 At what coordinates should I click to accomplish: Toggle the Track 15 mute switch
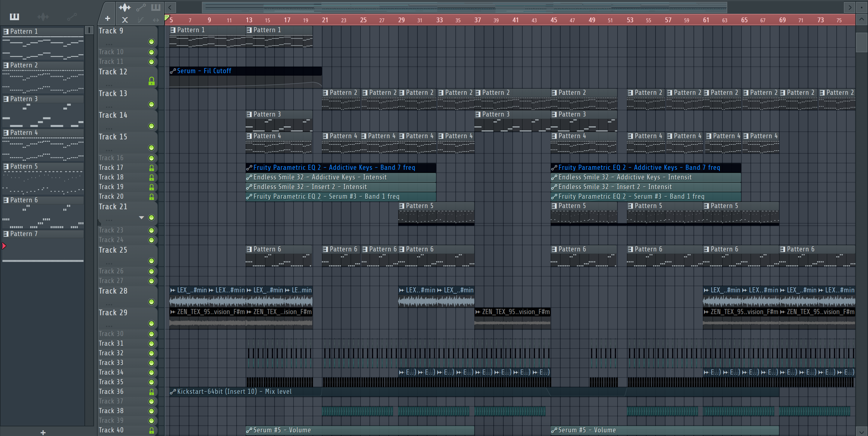coord(152,148)
